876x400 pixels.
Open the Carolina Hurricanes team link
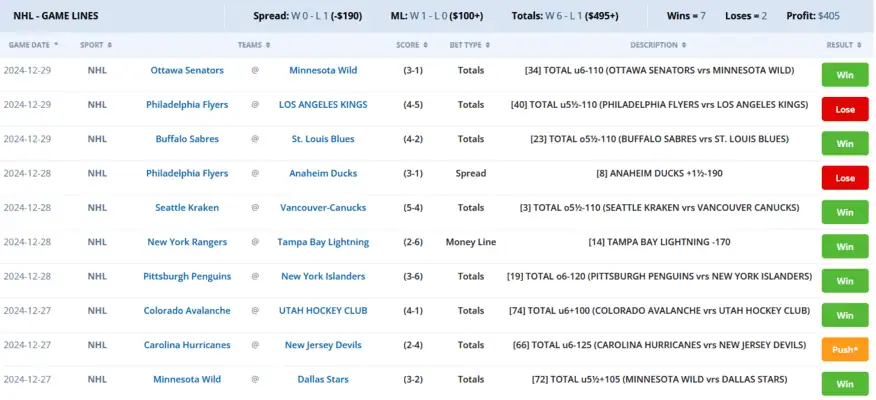[x=187, y=345]
